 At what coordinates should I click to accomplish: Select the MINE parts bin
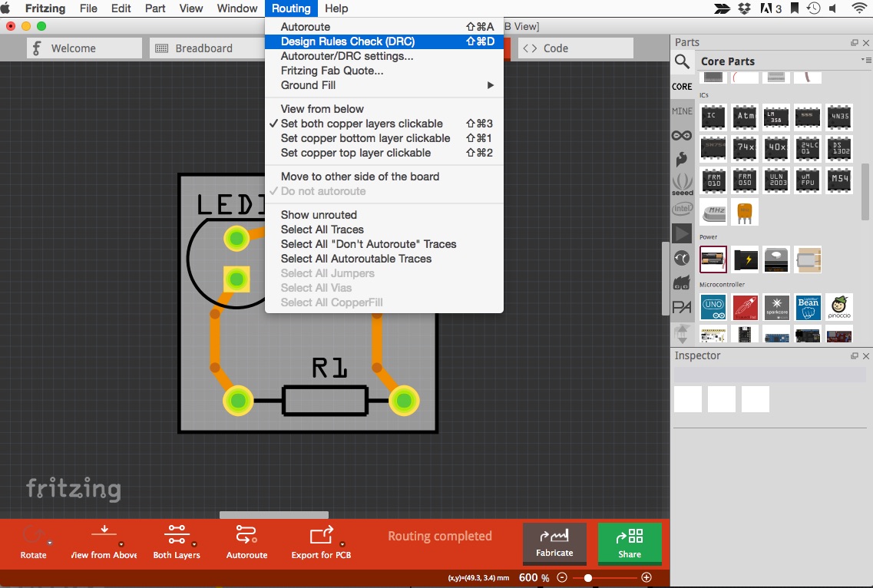click(682, 111)
